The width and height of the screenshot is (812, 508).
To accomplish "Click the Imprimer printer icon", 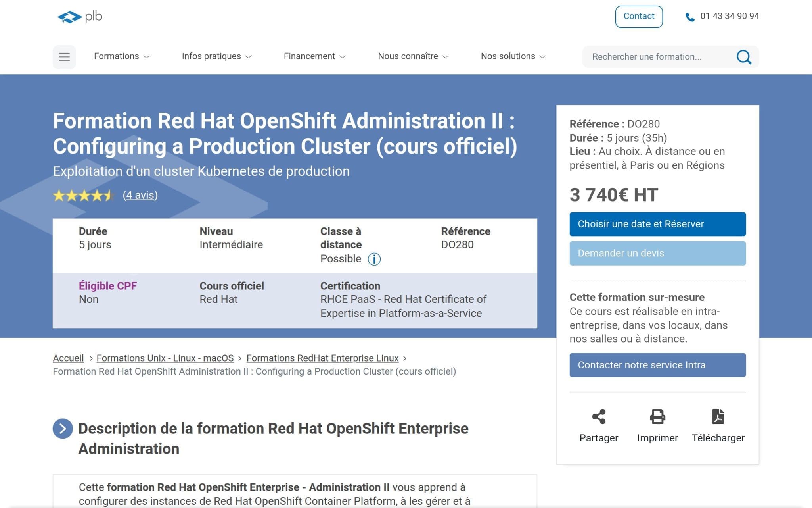I will (x=657, y=417).
